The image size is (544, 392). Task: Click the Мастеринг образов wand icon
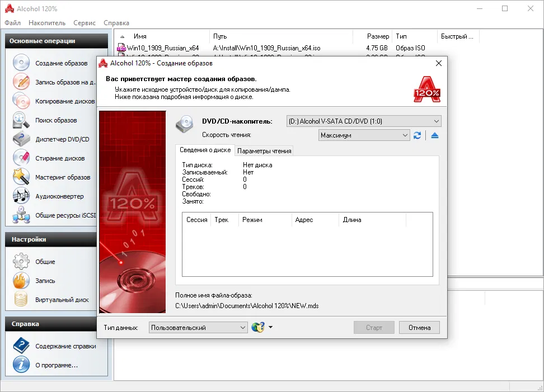click(x=21, y=177)
